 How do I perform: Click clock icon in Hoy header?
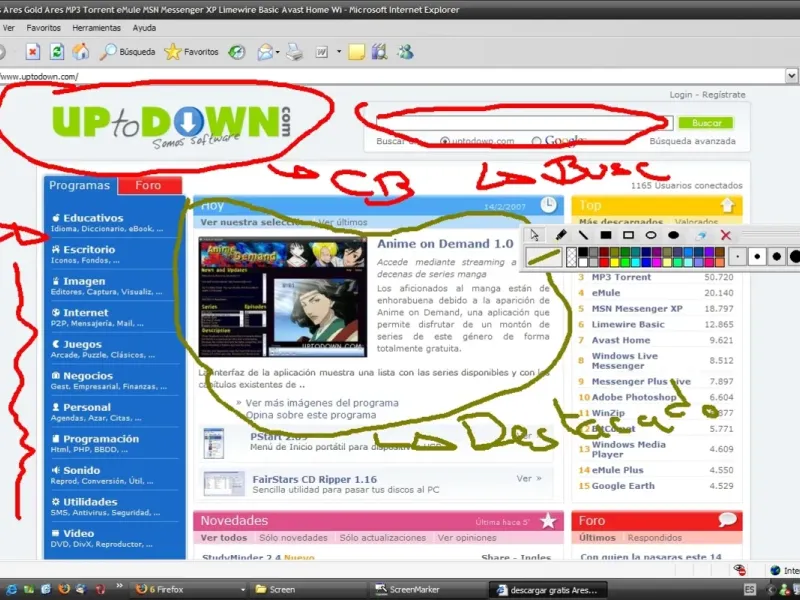[x=548, y=205]
